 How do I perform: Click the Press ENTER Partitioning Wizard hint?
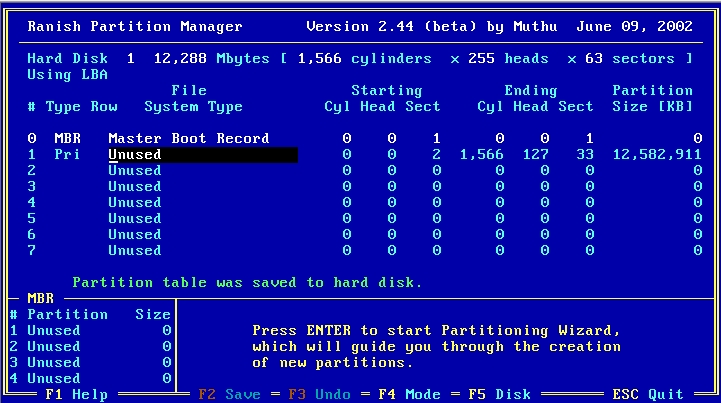click(436, 346)
